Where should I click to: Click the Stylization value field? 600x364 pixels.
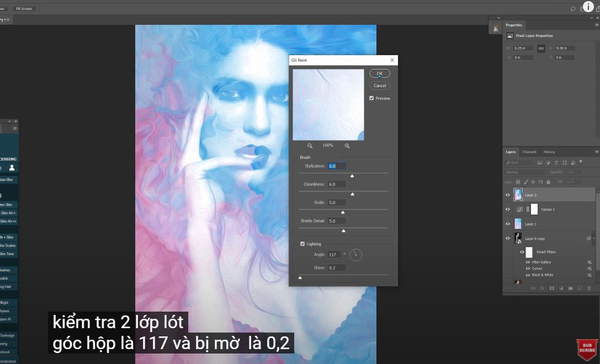pos(337,166)
